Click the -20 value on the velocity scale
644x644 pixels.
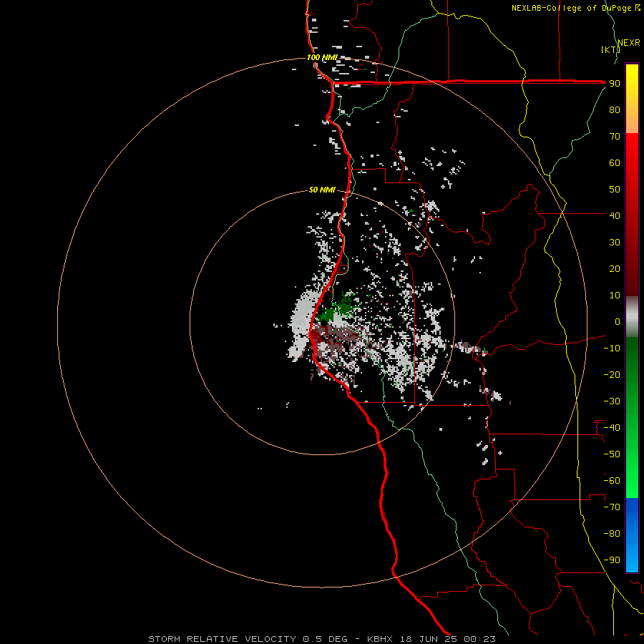click(x=612, y=374)
